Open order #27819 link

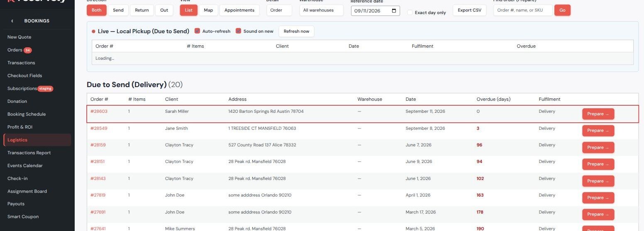[98, 195]
